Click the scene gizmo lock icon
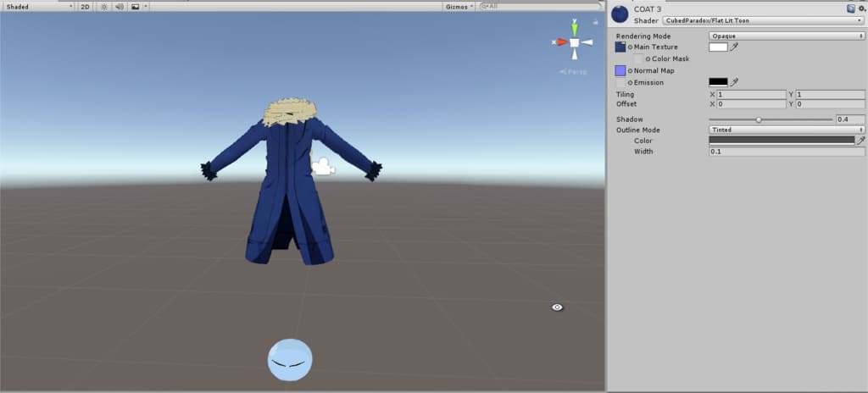This screenshot has width=868, height=393. pos(596,23)
